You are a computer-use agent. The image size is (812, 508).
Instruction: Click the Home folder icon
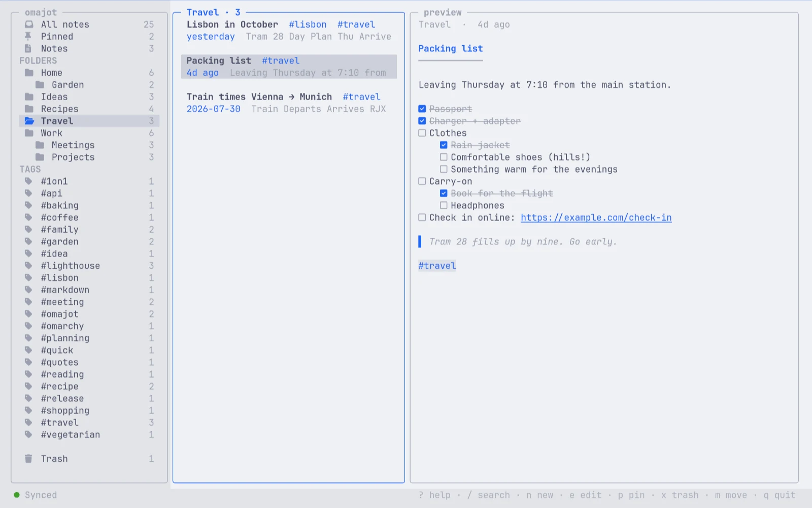[x=29, y=73]
